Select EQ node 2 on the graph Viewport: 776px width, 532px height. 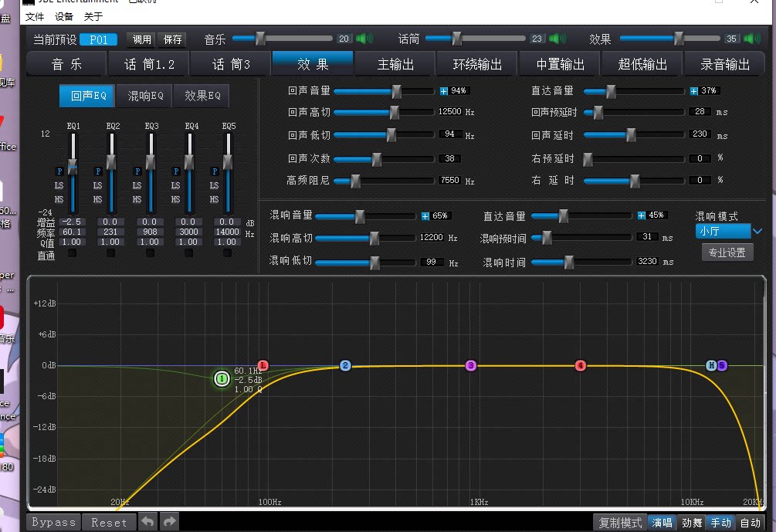coord(345,366)
